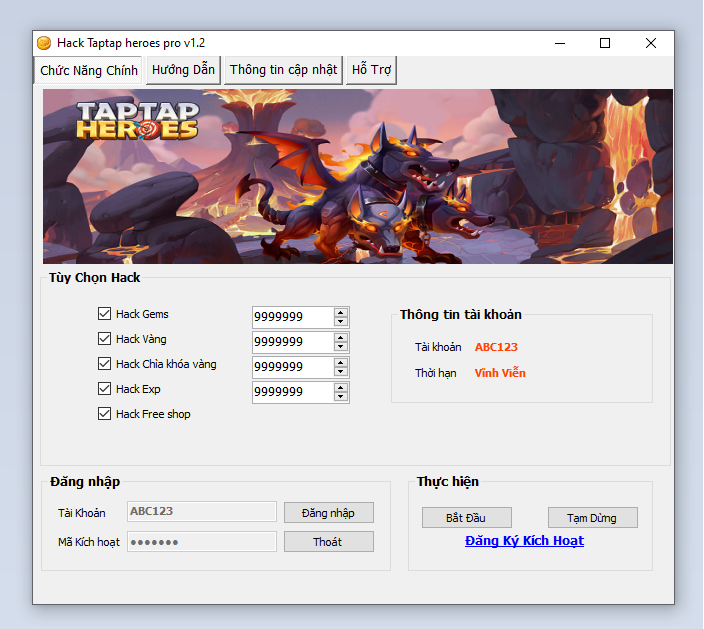This screenshot has width=704, height=629.
Task: Click inside the Hack Gems number field
Action: [x=290, y=317]
